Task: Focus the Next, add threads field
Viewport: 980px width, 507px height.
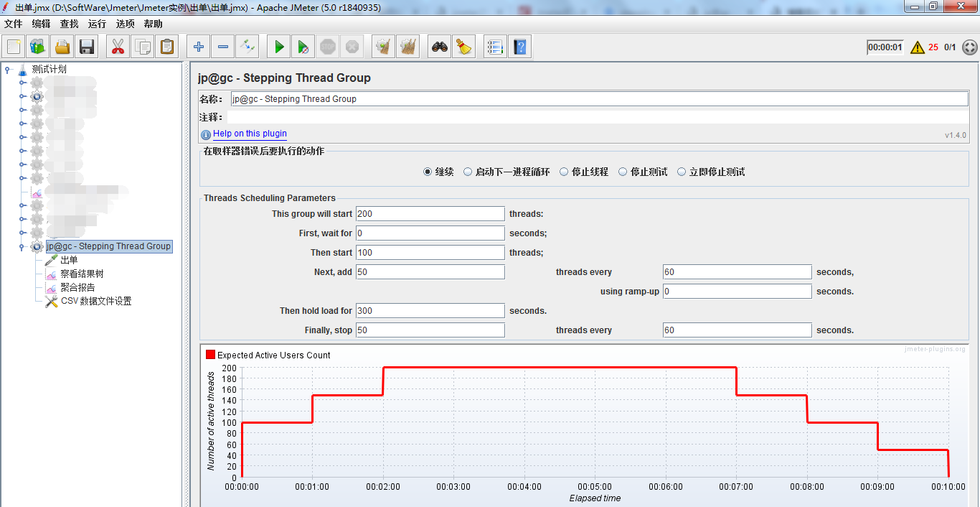Action: (430, 272)
